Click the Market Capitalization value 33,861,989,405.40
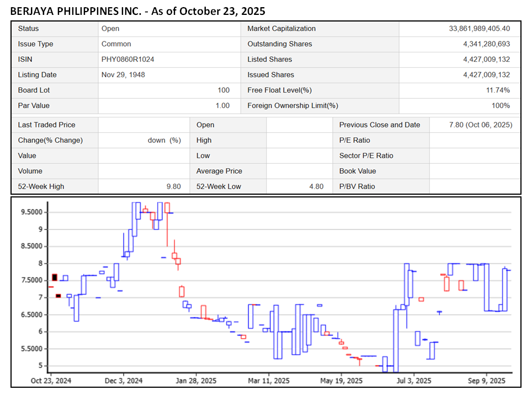 point(480,29)
